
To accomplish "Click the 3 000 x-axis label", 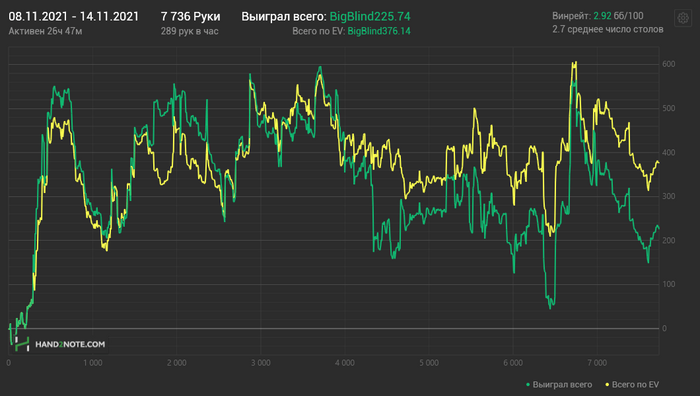I will (261, 363).
